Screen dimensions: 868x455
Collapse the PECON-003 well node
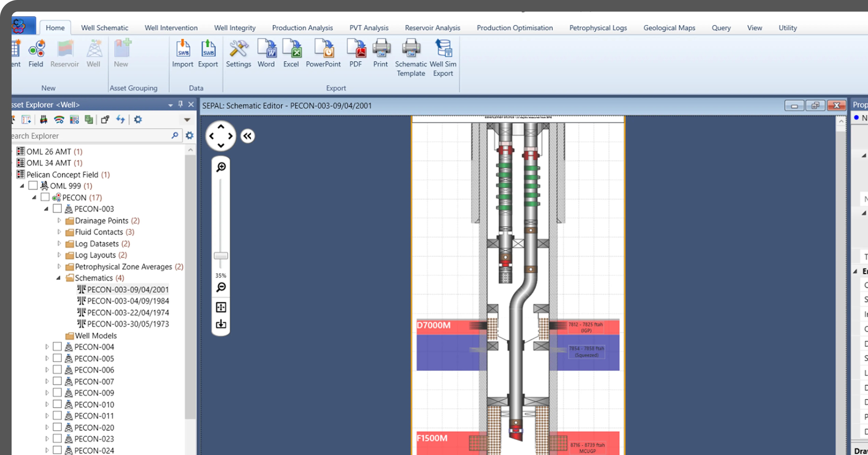[x=46, y=209]
